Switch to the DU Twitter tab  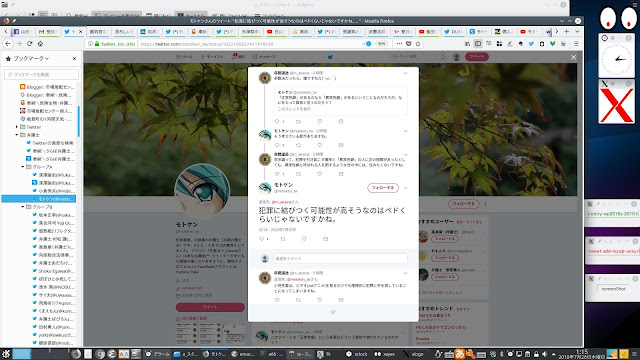point(453,31)
